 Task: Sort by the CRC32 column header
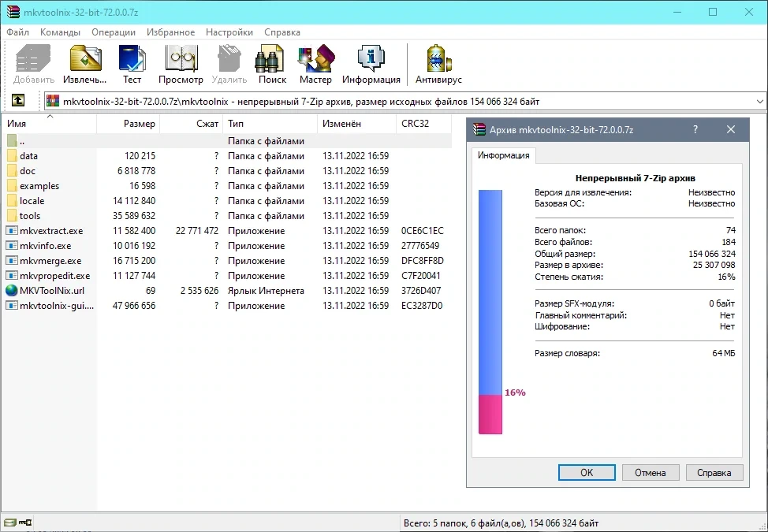click(424, 124)
